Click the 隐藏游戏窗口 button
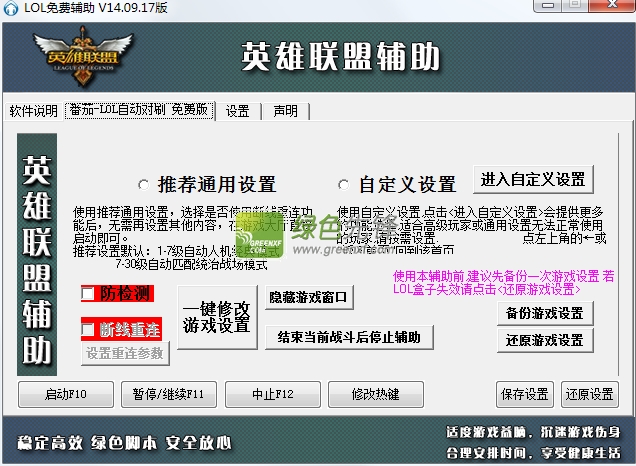 click(x=309, y=297)
